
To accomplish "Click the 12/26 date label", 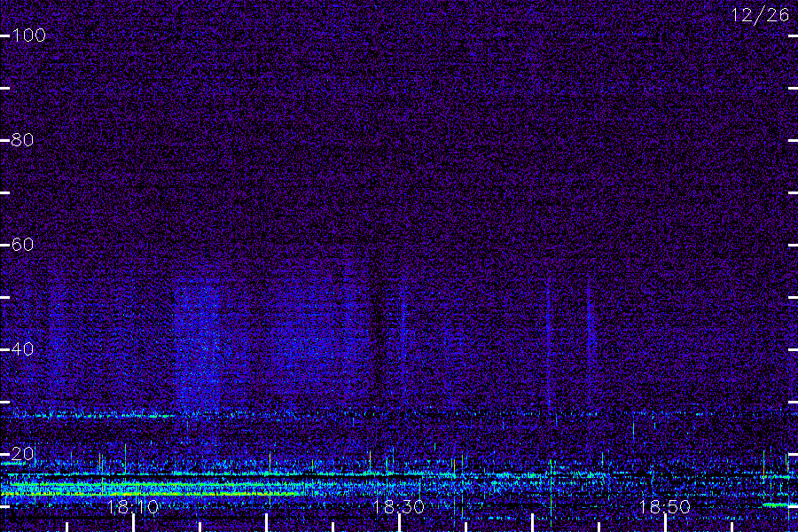I will 761,15.
